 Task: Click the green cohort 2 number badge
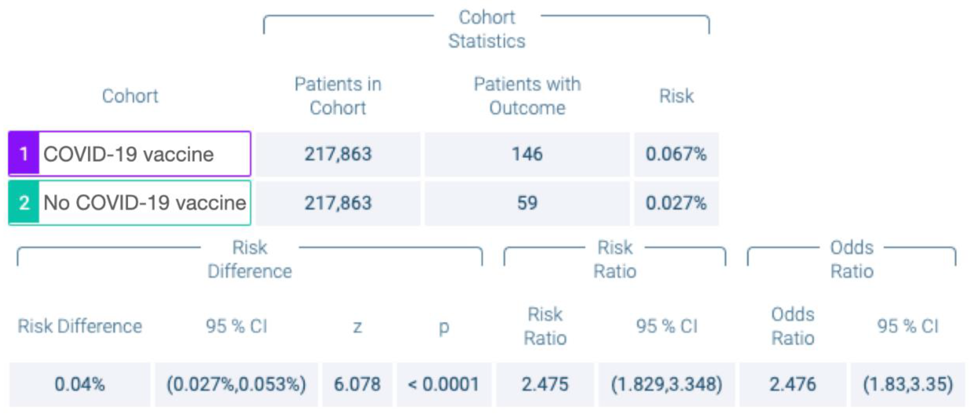(24, 203)
